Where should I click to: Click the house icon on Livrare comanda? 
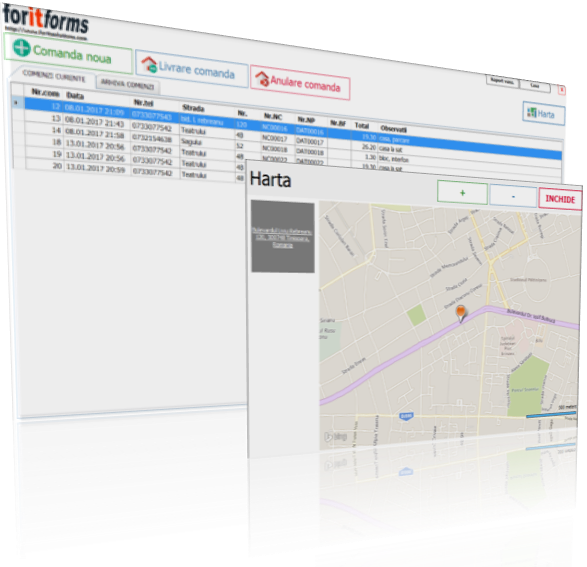click(x=149, y=64)
